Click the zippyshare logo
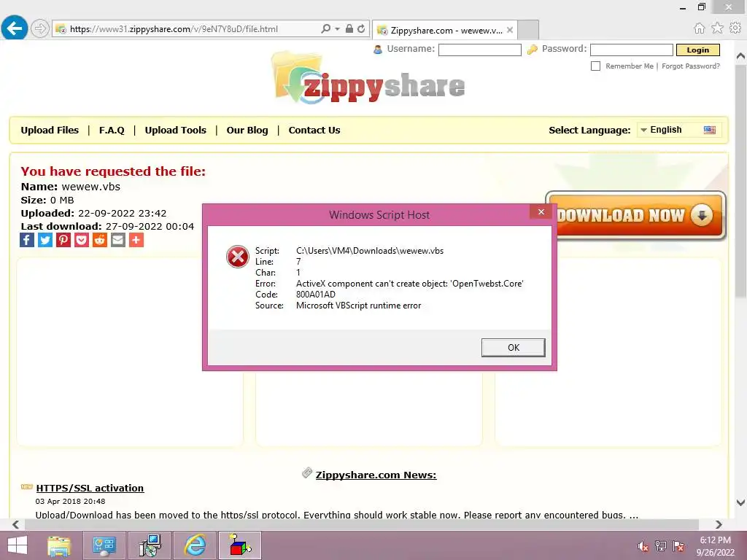747x560 pixels. point(368,79)
